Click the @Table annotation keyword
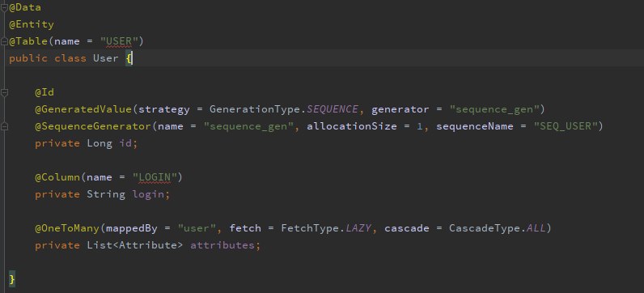The width and height of the screenshot is (644, 293). [x=28, y=41]
